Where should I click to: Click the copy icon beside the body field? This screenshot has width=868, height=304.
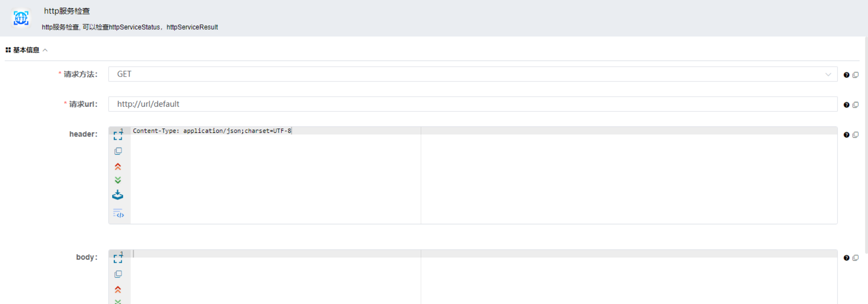coord(855,257)
